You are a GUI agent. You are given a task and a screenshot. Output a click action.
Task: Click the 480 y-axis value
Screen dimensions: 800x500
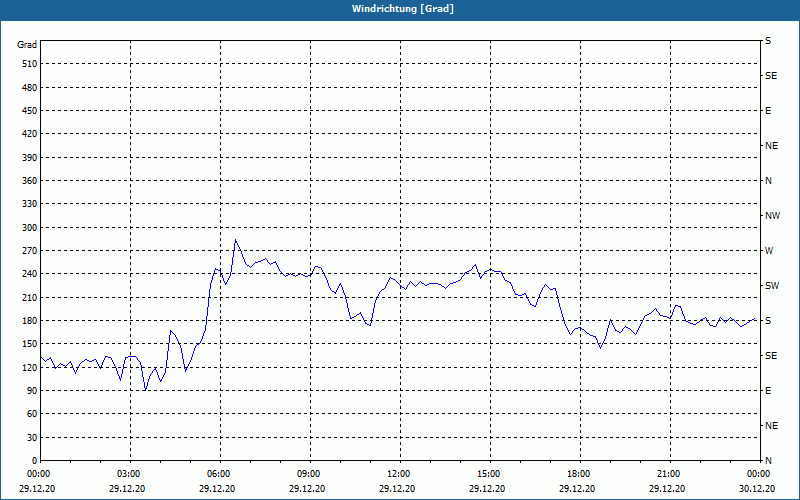30,88
